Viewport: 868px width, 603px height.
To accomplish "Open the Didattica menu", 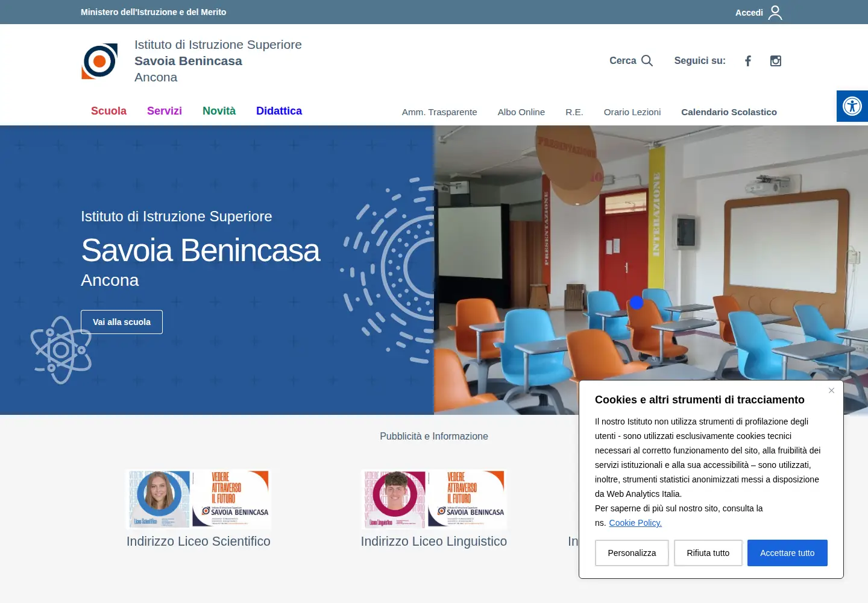I will pos(279,111).
